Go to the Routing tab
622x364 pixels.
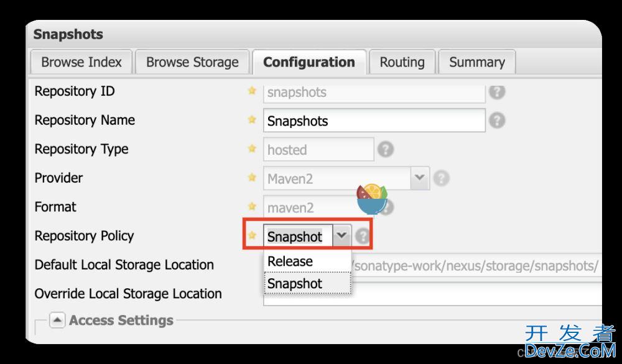[402, 62]
